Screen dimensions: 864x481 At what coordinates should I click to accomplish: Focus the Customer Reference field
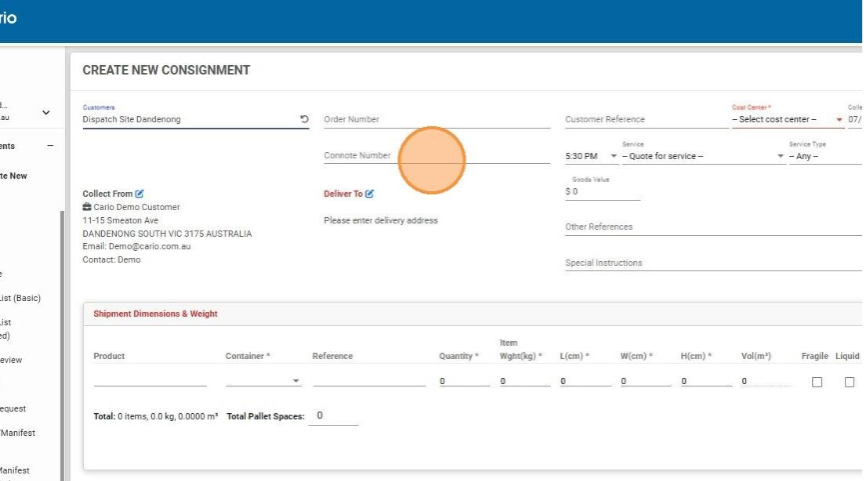[x=644, y=120]
